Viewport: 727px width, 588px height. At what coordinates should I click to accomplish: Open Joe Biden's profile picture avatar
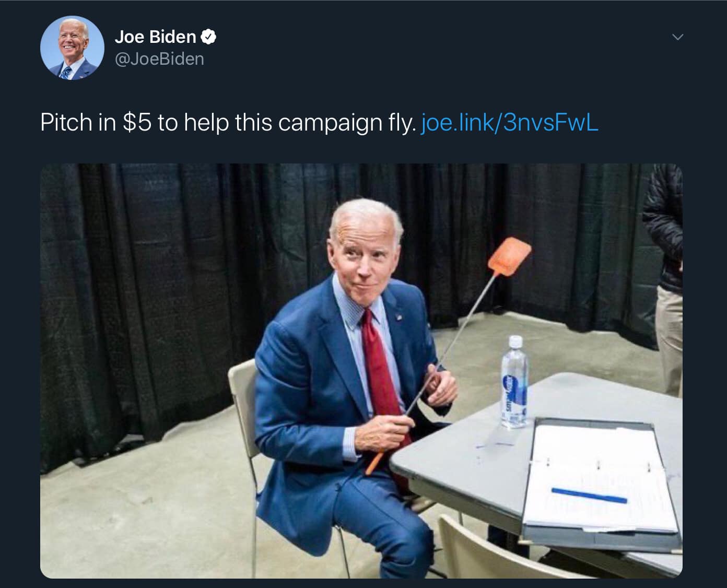tap(72, 48)
